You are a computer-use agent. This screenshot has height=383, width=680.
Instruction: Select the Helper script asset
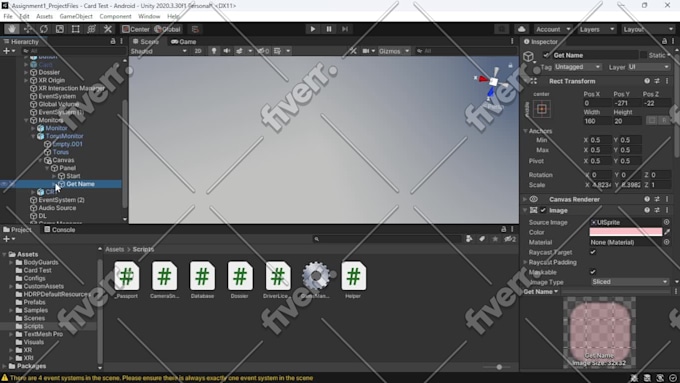tap(353, 280)
